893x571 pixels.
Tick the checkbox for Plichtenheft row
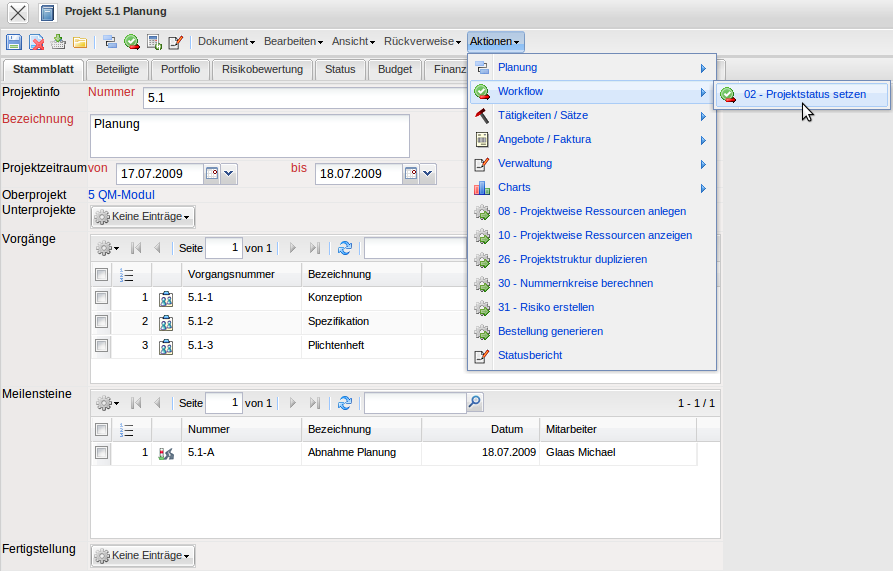(x=101, y=346)
